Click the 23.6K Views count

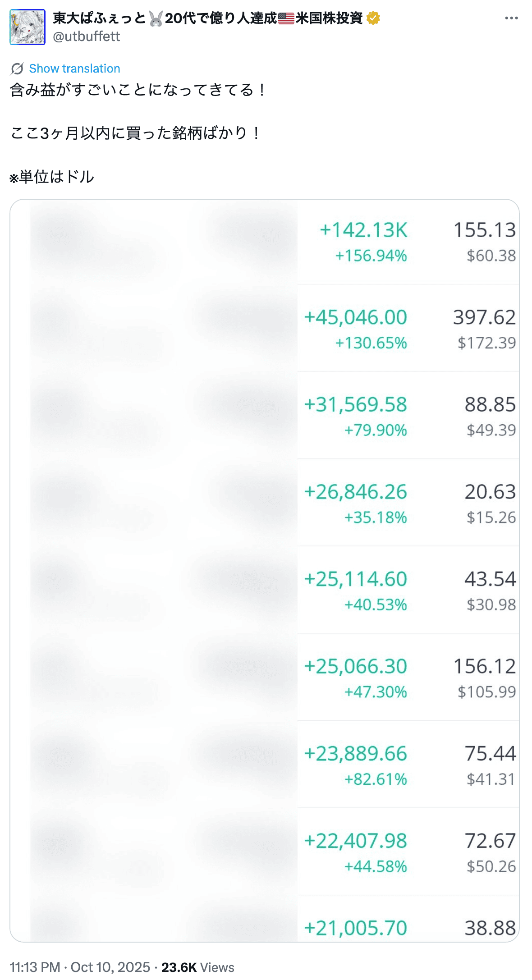197,967
